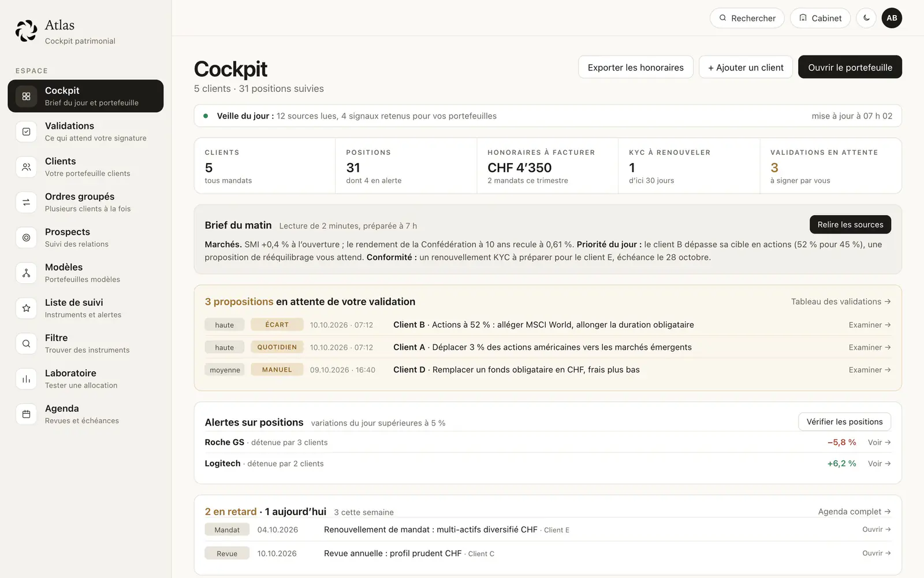Toggle dark mode with the moon icon
Screen dimensions: 924x578
866,18
